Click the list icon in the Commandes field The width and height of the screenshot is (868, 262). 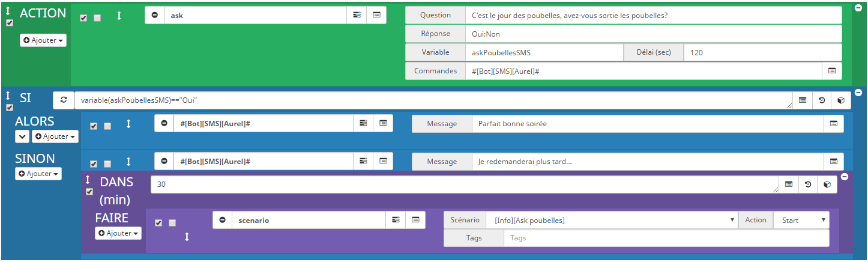[x=832, y=70]
